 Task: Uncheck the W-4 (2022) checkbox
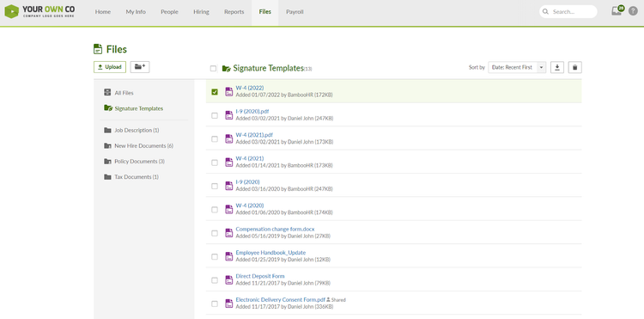coord(215,92)
